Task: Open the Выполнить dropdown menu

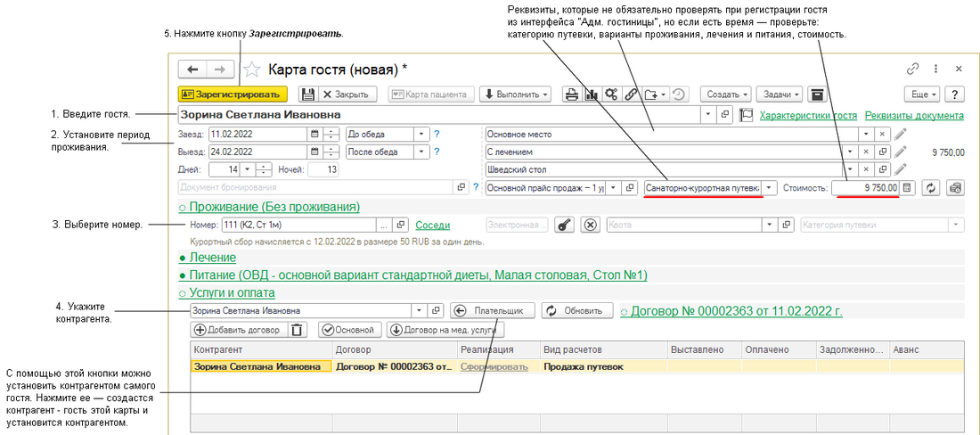Action: 516,94
